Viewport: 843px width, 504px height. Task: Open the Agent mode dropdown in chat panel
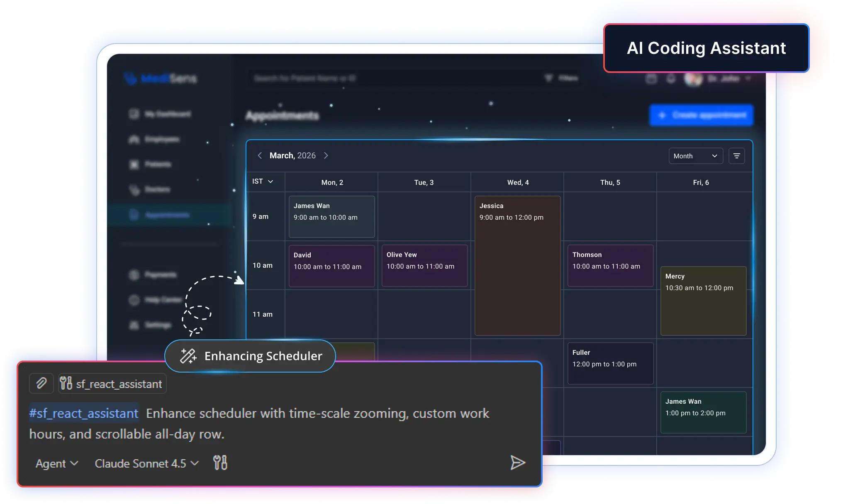point(57,463)
